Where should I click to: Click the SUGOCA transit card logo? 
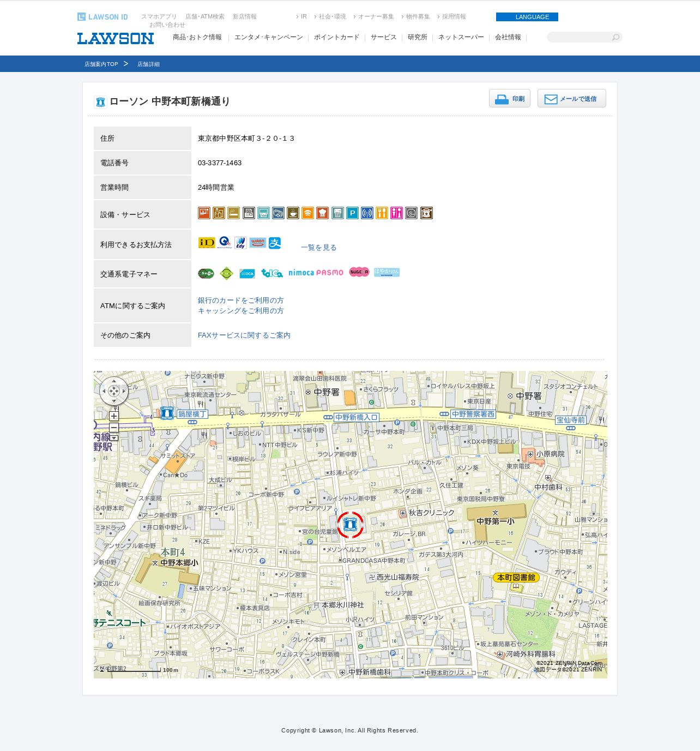click(x=359, y=272)
